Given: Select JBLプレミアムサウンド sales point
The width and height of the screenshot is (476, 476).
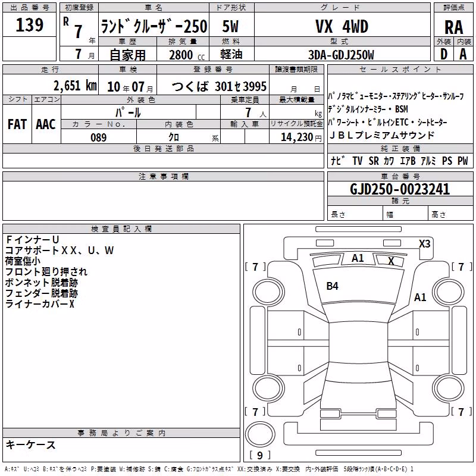Looking at the screenshot, I should [x=382, y=136].
